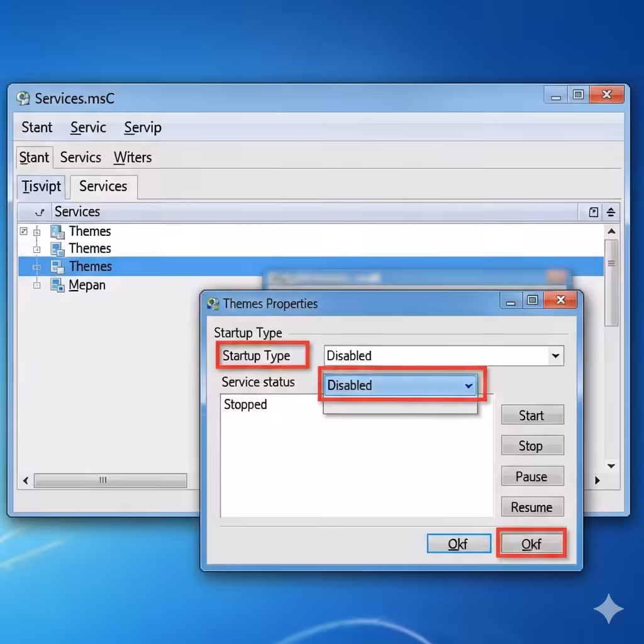Click the Okf button directly below Resume
The image size is (644, 644).
(531, 544)
